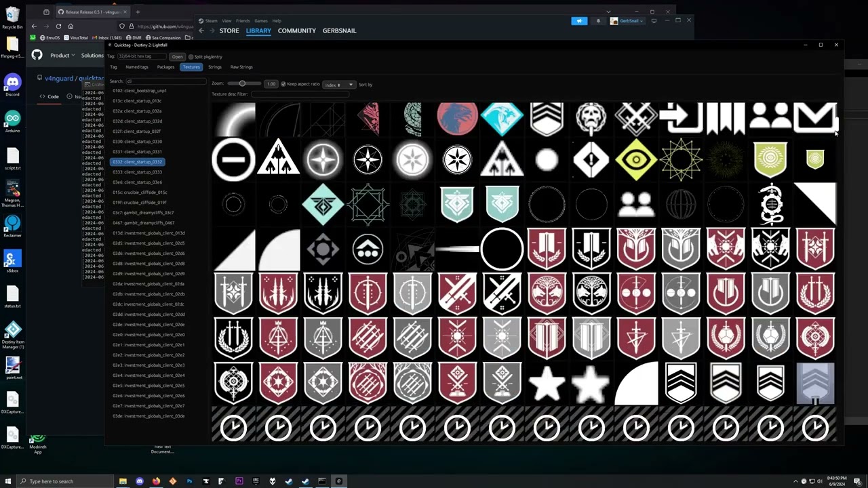Open the Code tab on GitHub repo
868x488 pixels.
[x=49, y=96]
